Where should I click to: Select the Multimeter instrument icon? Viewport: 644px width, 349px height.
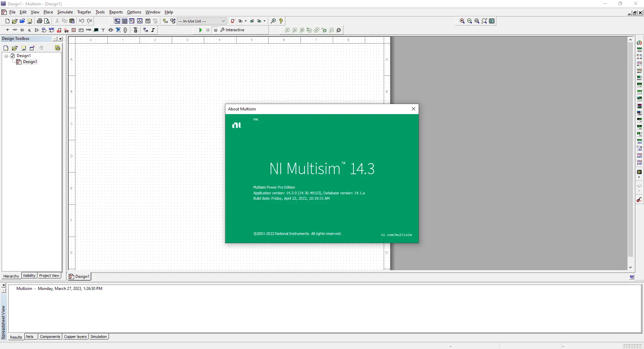(639, 42)
